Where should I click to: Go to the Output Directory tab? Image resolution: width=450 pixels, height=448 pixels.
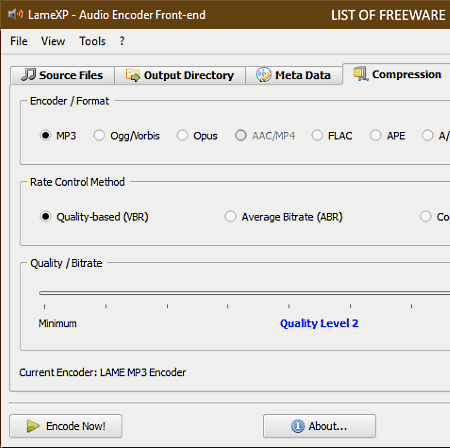pyautogui.click(x=180, y=75)
